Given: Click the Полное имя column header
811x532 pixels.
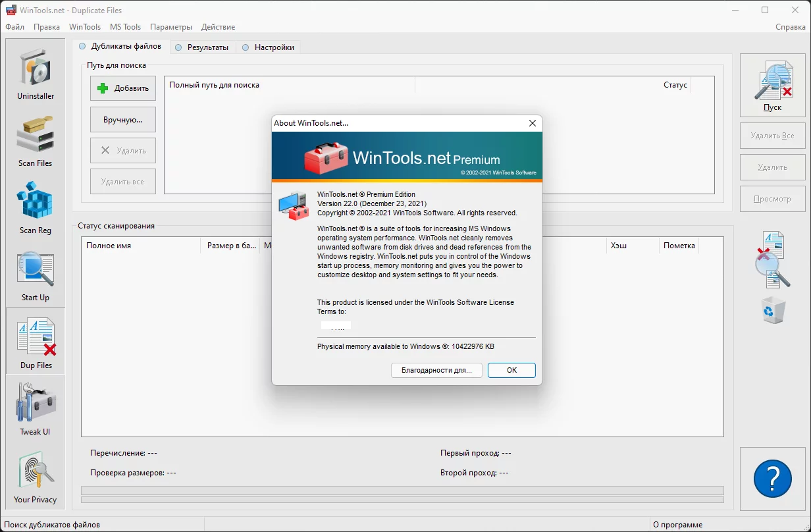Looking at the screenshot, I should click(x=141, y=246).
